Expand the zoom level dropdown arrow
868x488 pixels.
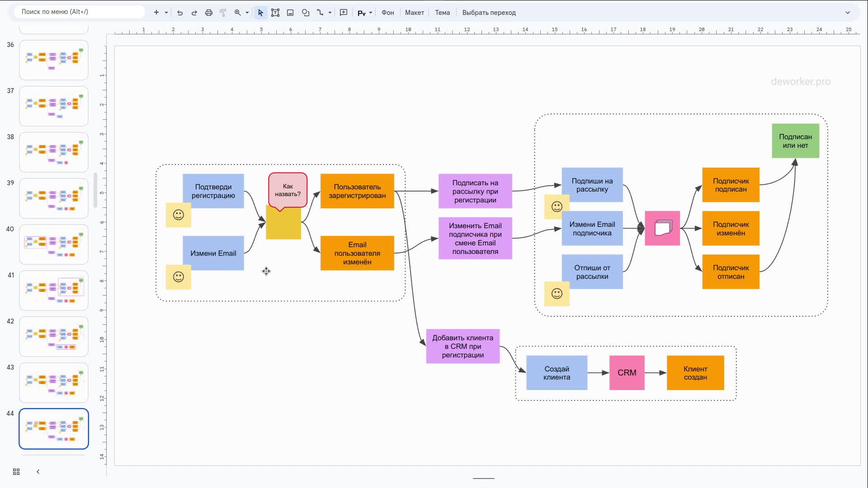tap(247, 13)
